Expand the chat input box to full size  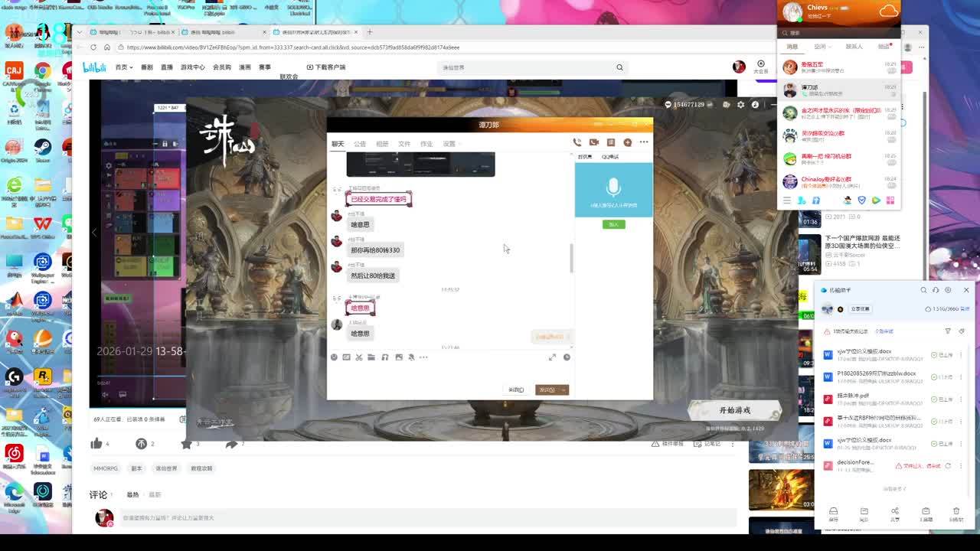pos(552,357)
